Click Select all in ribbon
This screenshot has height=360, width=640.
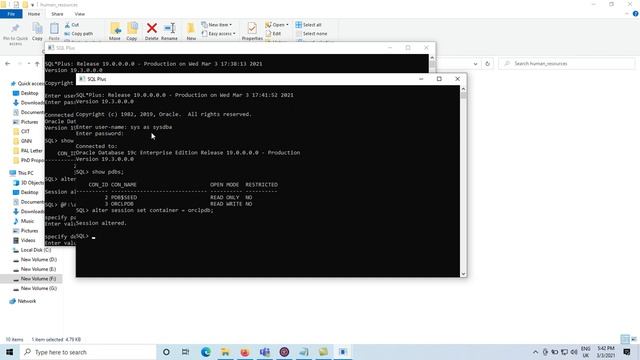coord(309,24)
